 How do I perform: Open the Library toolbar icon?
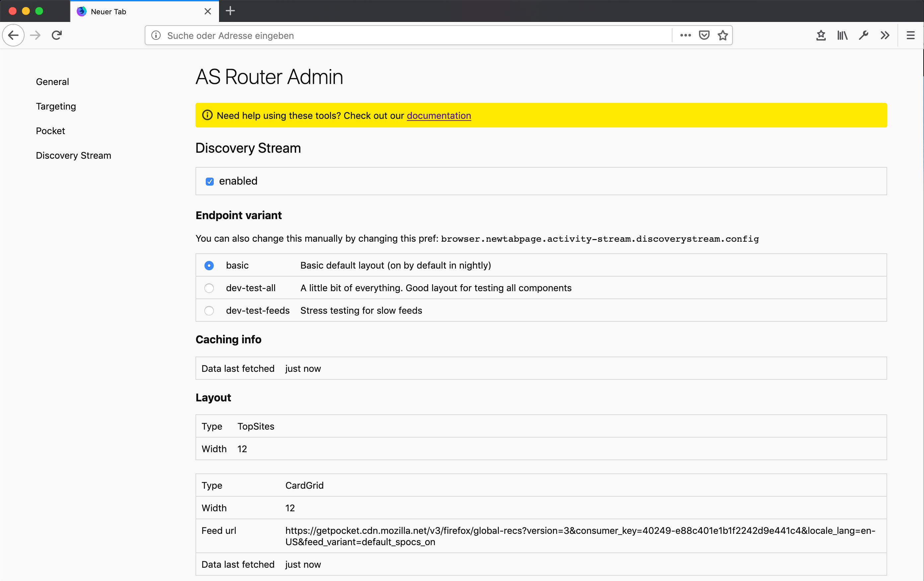842,35
